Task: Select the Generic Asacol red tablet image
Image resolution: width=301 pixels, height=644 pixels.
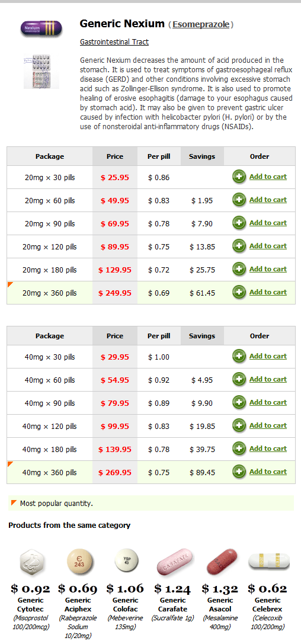Action: (222, 562)
